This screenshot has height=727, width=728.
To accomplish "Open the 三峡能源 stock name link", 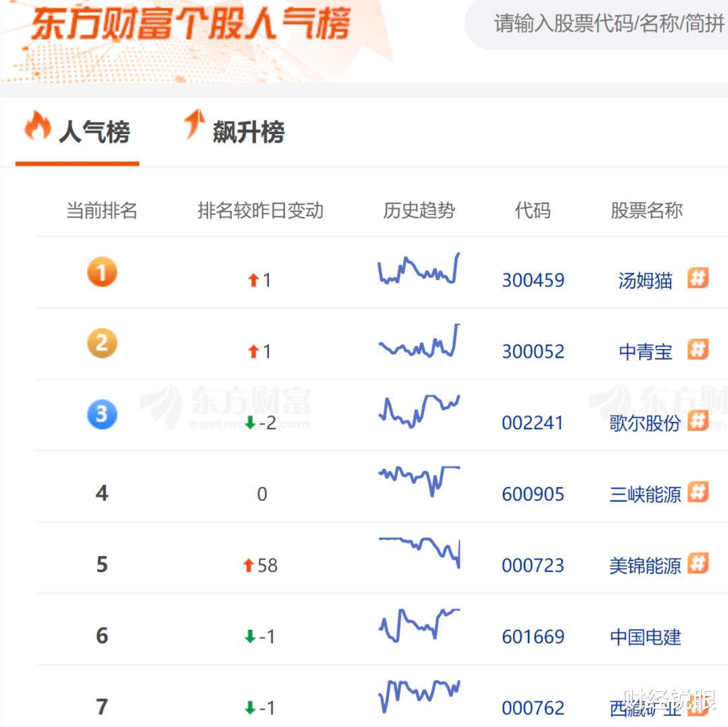I will pyautogui.click(x=645, y=495).
